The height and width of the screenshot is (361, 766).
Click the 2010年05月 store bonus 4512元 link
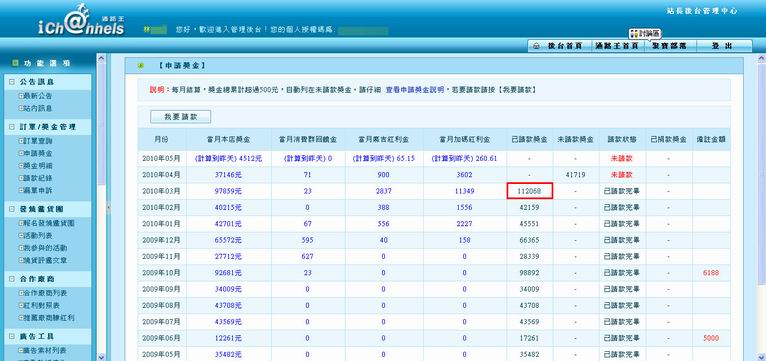click(x=228, y=158)
